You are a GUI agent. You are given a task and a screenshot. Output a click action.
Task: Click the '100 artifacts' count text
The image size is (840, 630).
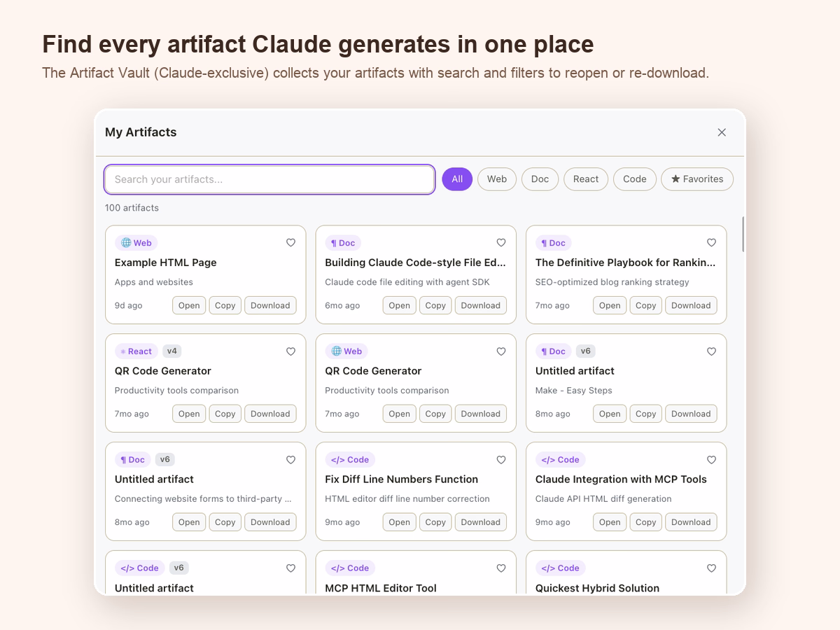(x=132, y=208)
